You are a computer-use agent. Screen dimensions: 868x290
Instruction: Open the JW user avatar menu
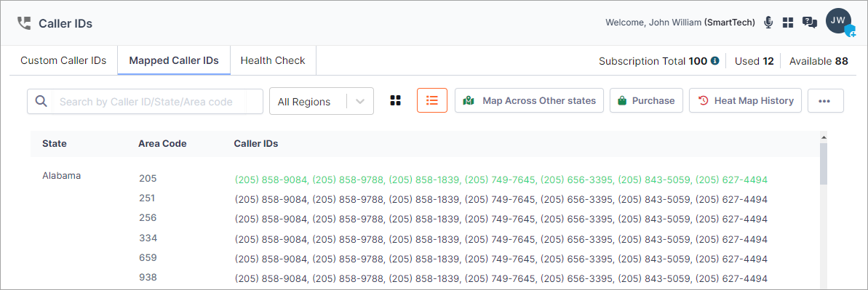(839, 21)
